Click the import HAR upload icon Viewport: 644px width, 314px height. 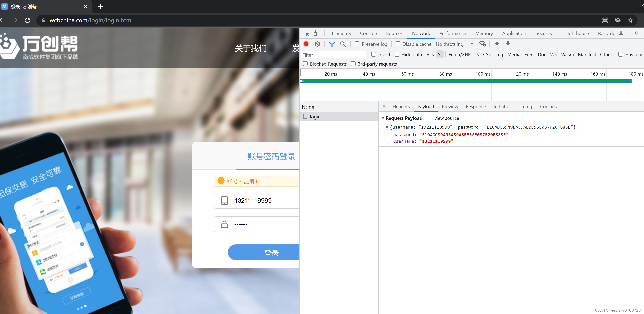(x=497, y=44)
